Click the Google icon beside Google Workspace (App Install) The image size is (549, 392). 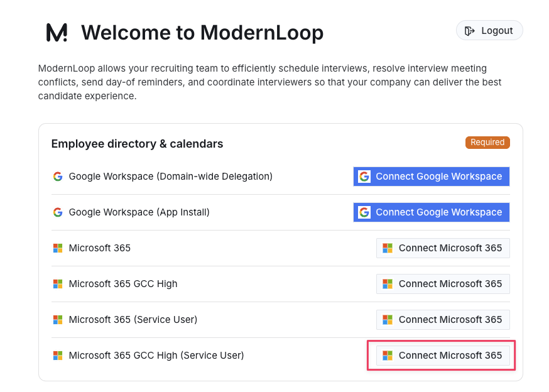pos(58,212)
